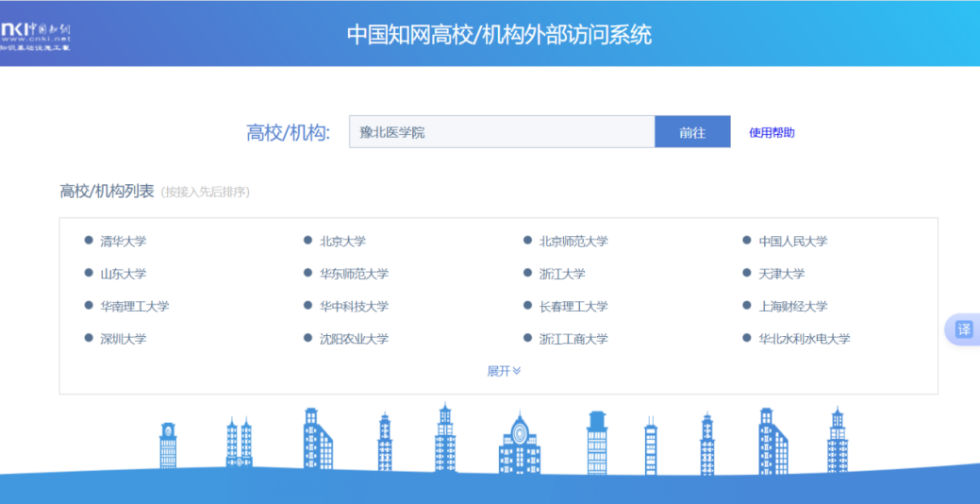Image resolution: width=980 pixels, height=504 pixels.
Task: Select 山东大学 from institution list
Action: (x=124, y=274)
